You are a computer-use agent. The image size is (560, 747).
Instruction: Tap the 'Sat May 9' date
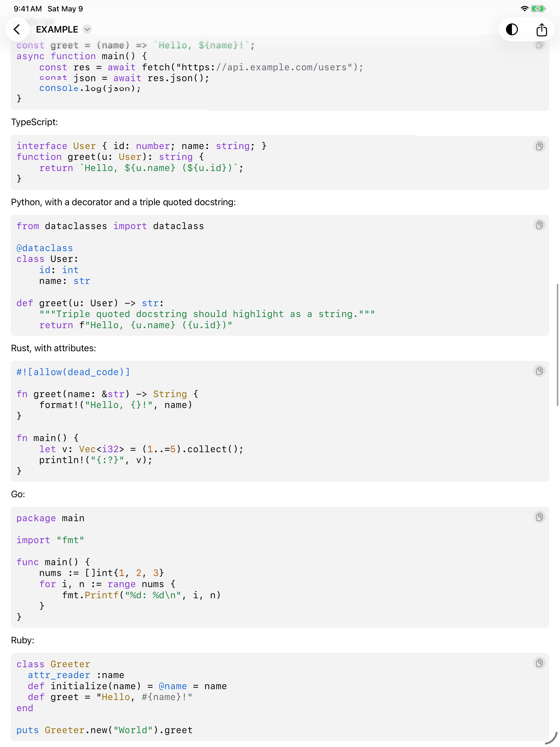tap(65, 9)
